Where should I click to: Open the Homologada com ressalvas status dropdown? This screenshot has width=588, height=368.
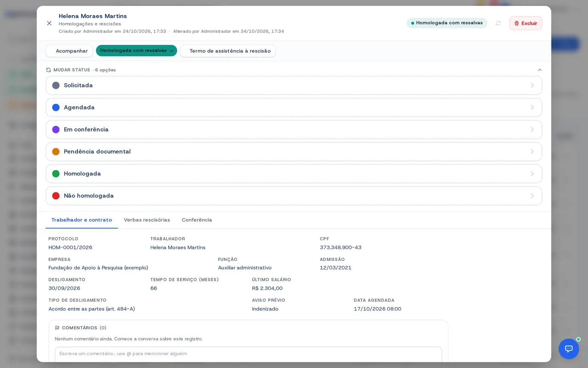click(x=136, y=51)
